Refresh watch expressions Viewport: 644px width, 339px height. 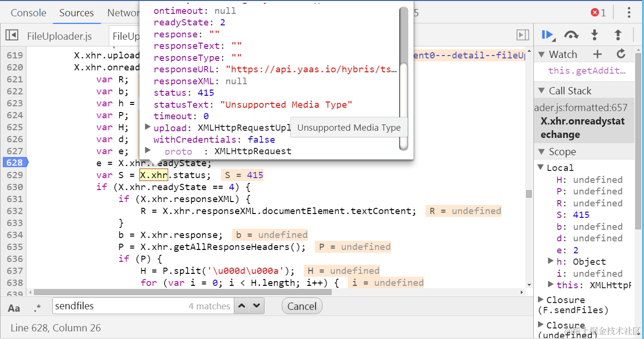click(621, 54)
